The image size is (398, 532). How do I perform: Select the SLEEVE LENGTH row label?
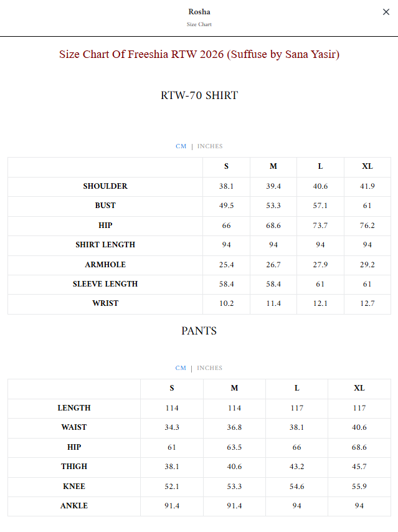pyautogui.click(x=105, y=284)
